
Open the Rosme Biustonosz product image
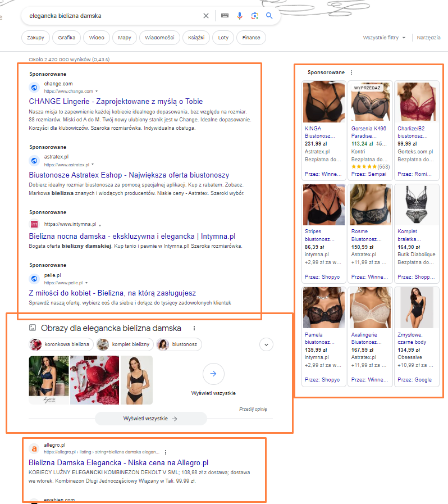370,205
